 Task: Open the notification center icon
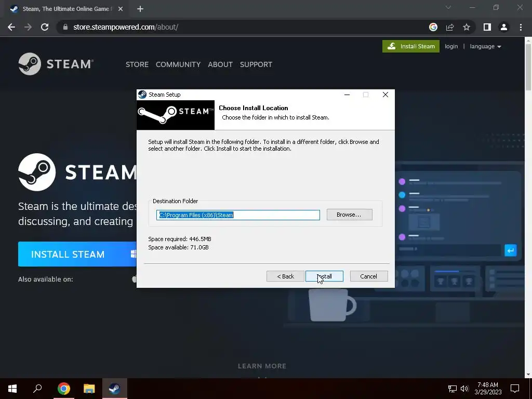click(x=515, y=389)
